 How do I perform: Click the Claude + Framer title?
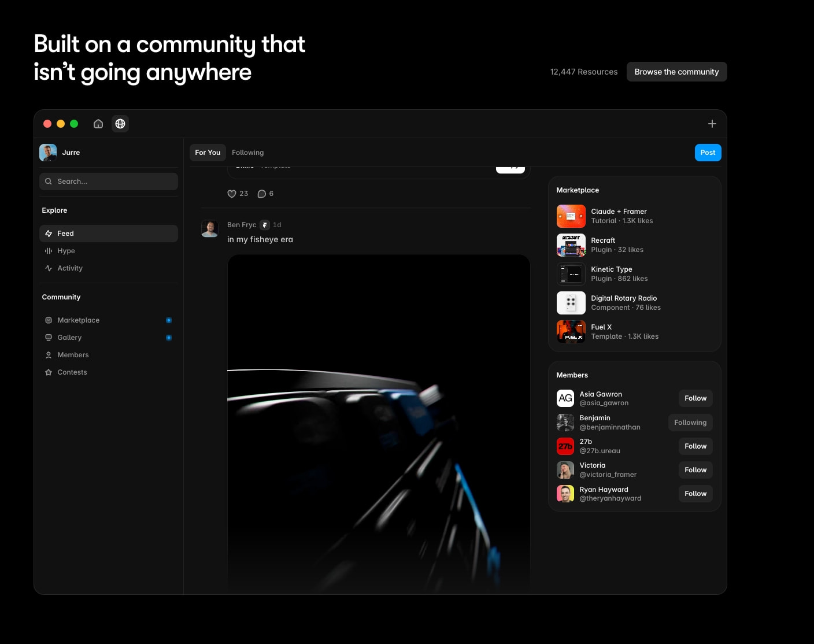click(x=619, y=212)
